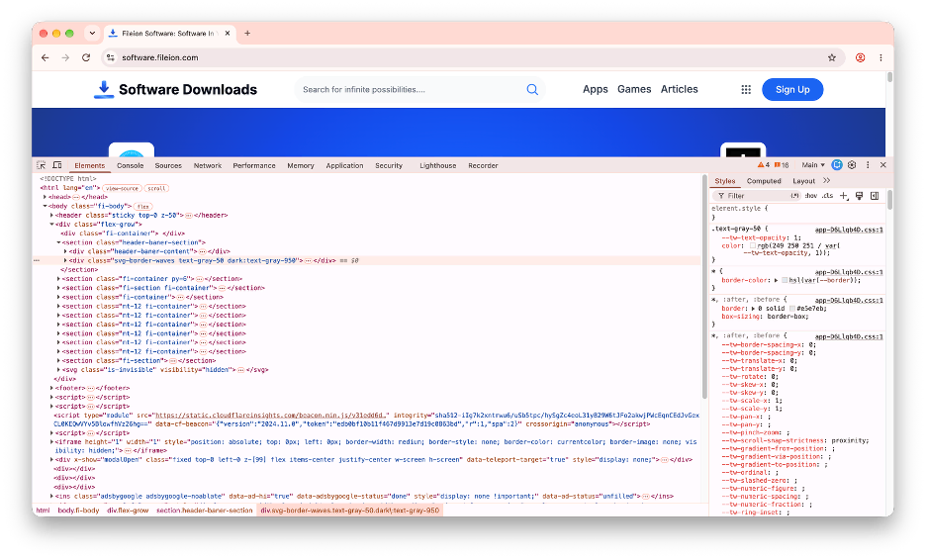Click the browser back arrow
This screenshot has width=926, height=560.
click(46, 57)
